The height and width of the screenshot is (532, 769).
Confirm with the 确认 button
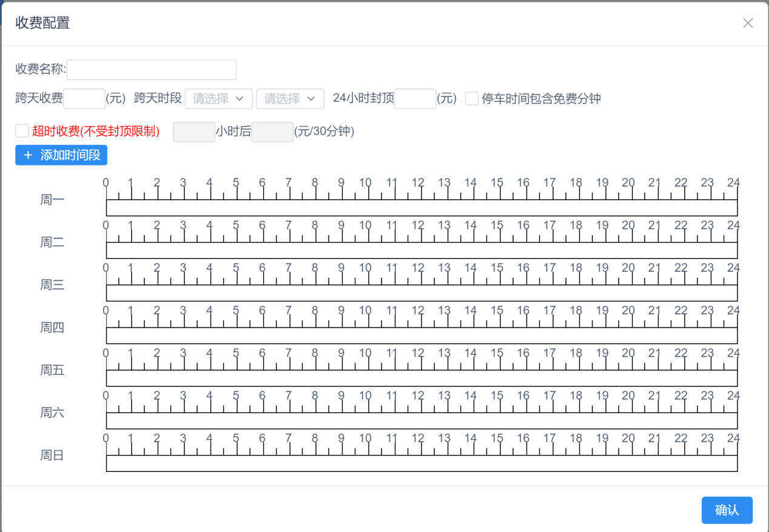tap(727, 510)
